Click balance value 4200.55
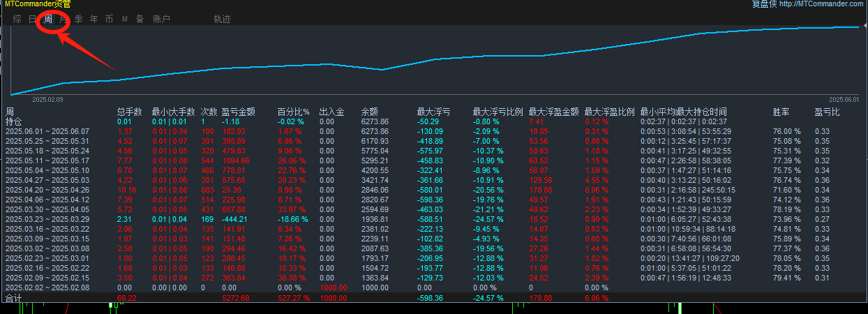The width and height of the screenshot is (868, 314). pyautogui.click(x=375, y=170)
